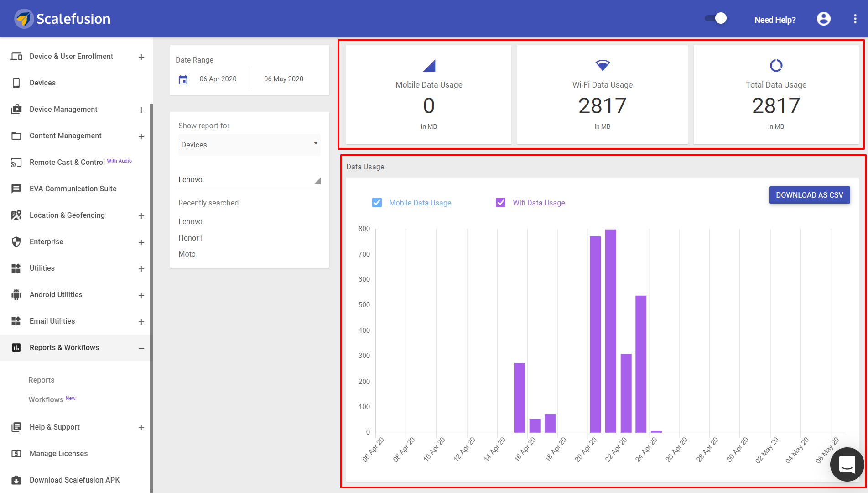
Task: Expand Device & User Enrollment section
Action: coord(141,57)
